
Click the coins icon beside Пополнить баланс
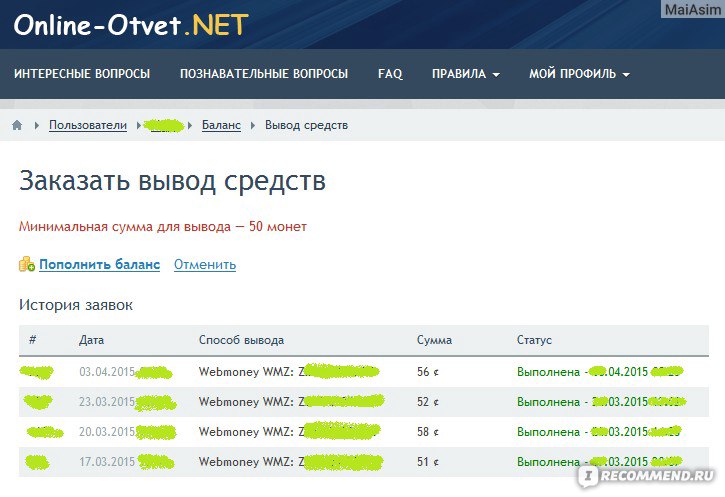pos(27,264)
